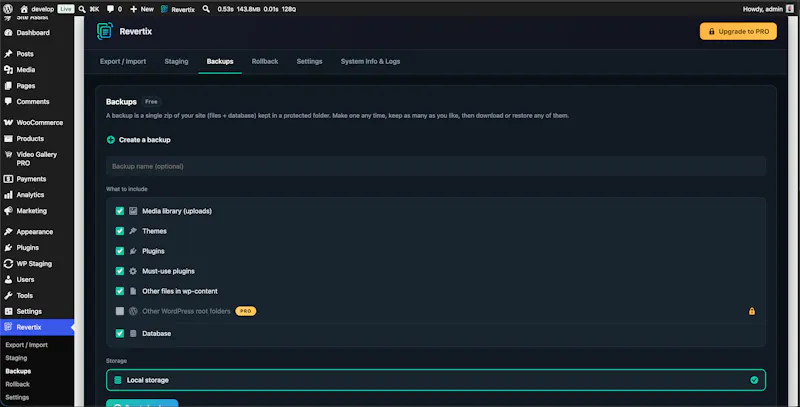Uncheck the Themes checkbox

tap(119, 231)
